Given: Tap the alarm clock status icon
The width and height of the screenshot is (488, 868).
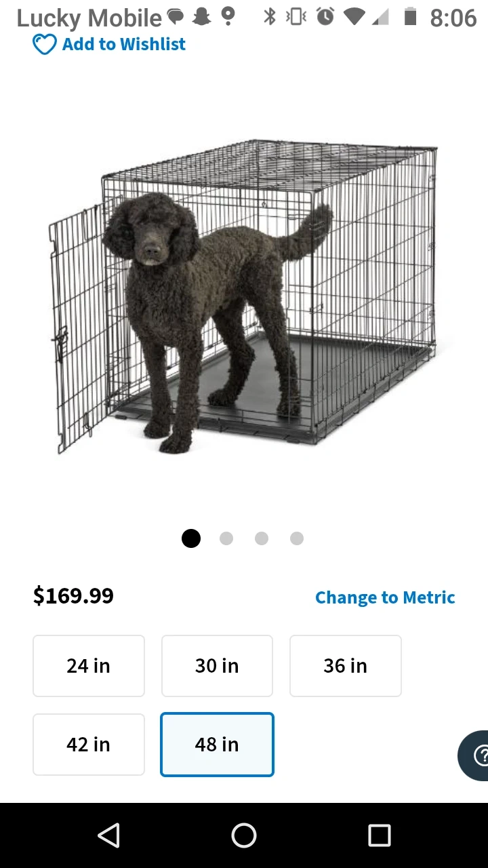Looking at the screenshot, I should pos(325,16).
